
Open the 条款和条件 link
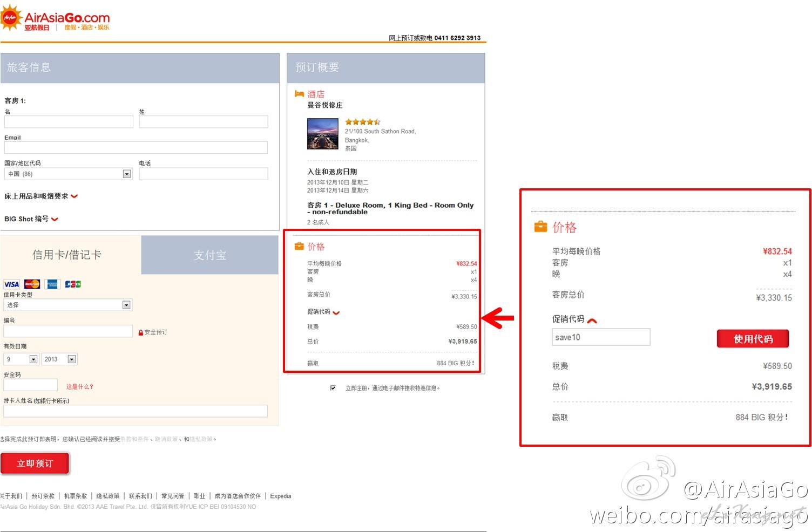click(134, 439)
